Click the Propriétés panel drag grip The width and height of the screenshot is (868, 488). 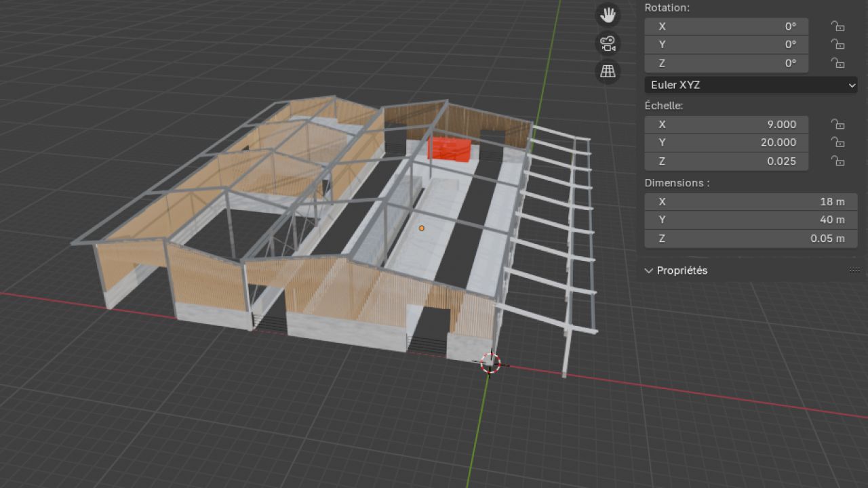click(x=854, y=270)
